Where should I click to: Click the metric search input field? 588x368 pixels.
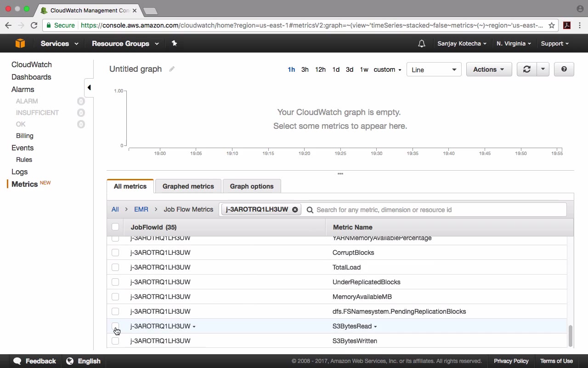tap(439, 210)
